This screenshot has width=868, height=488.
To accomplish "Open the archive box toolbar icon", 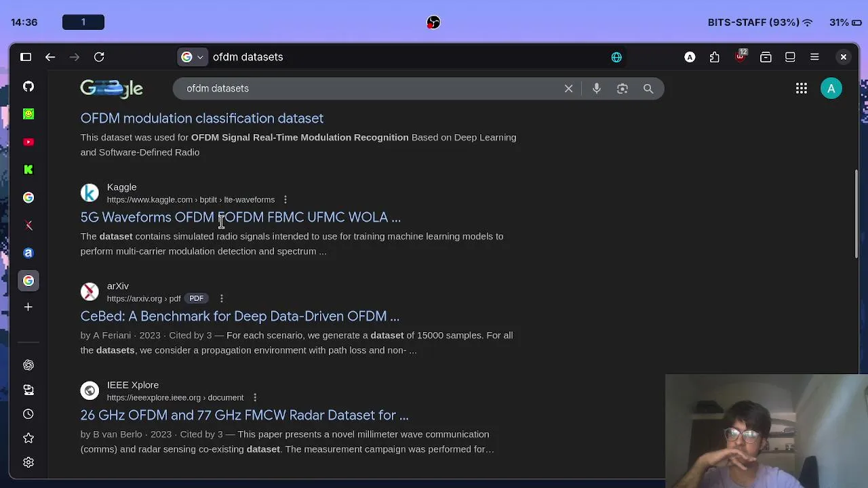I will coord(766,57).
